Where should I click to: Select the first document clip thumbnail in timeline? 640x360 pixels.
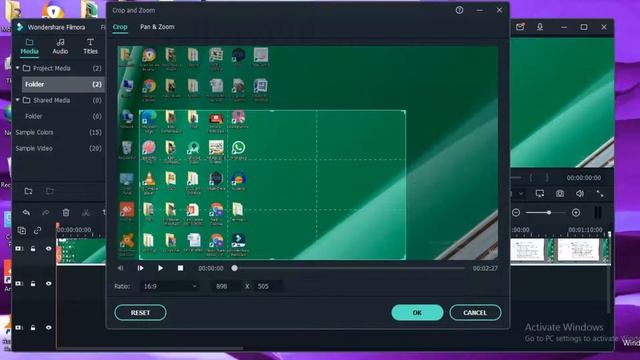click(527, 250)
